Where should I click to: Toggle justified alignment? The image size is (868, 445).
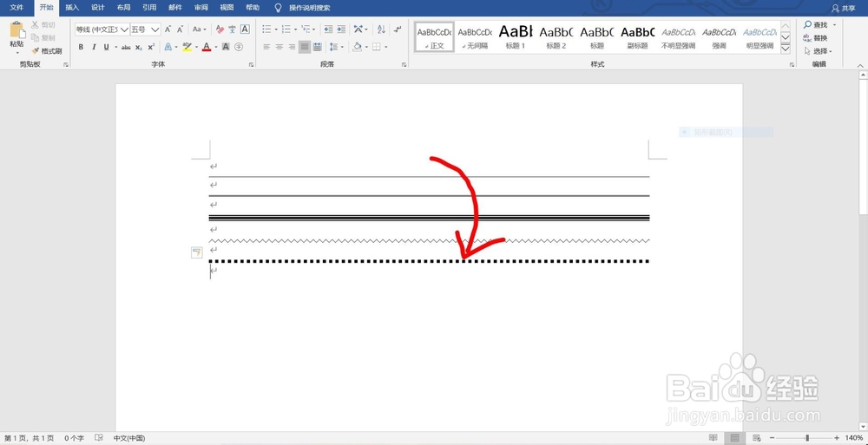305,47
